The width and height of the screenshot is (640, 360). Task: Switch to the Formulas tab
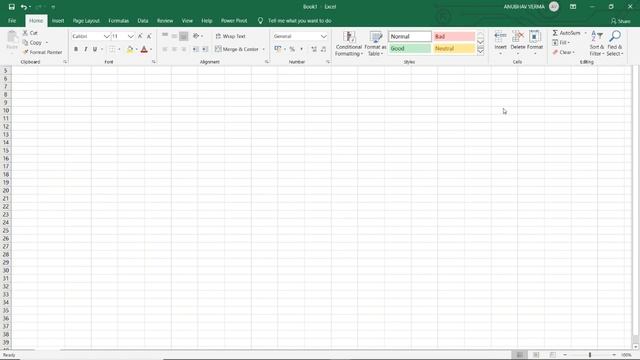pyautogui.click(x=118, y=21)
